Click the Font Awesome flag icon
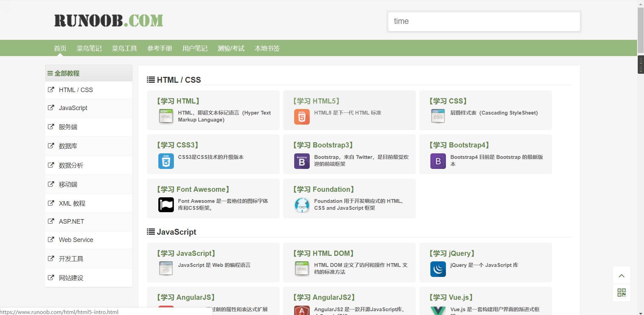Viewport: 644px width, 315px height. coord(166,205)
